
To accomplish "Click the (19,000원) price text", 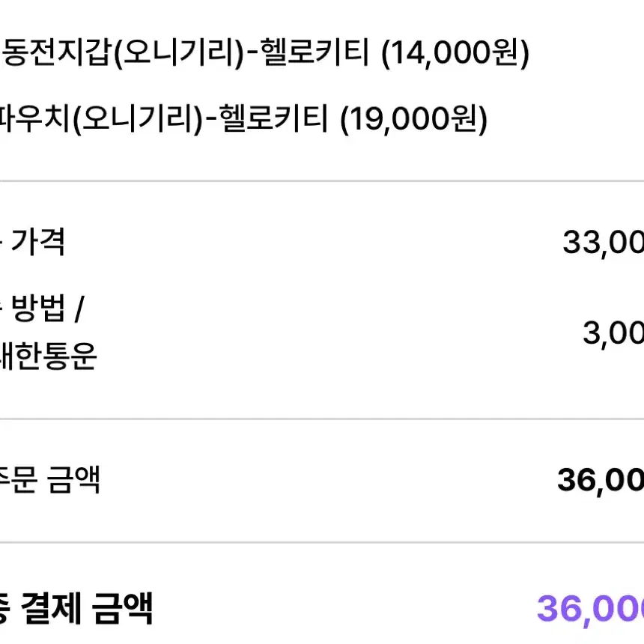I will click(x=413, y=119).
